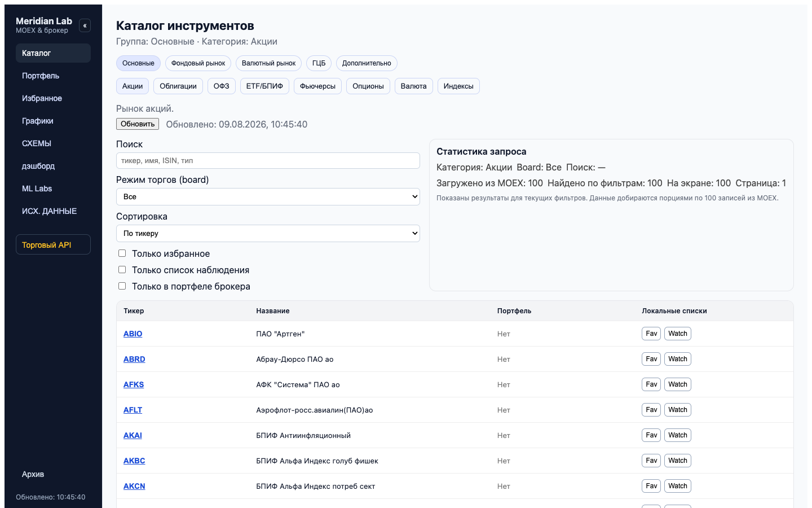Open the AKCN ticker link
Screen dimensions: 812x508
point(134,486)
